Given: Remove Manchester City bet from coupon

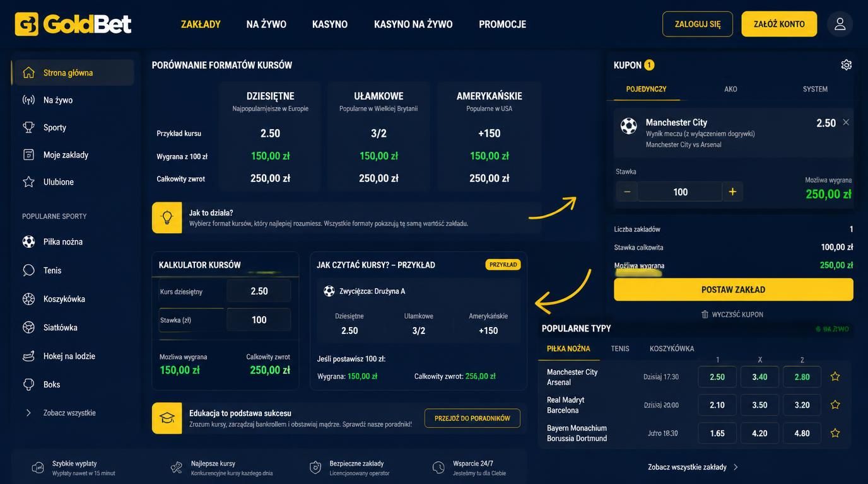Looking at the screenshot, I should click(x=846, y=122).
